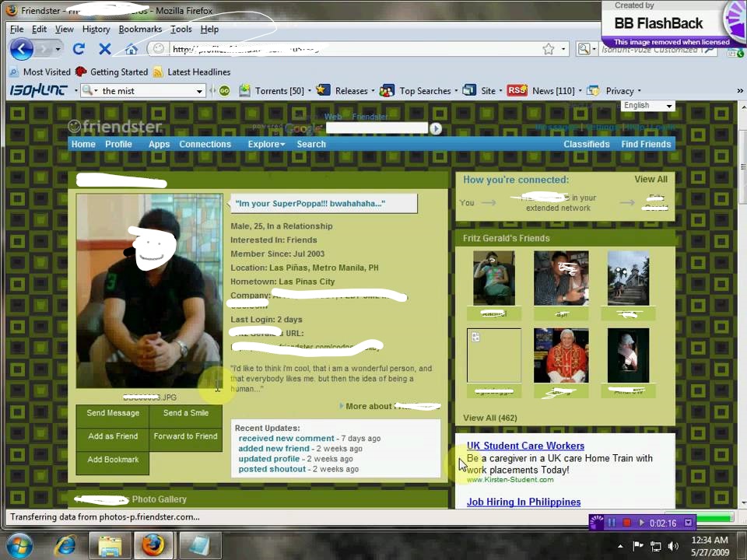The height and width of the screenshot is (560, 747).
Task: Open the Windows Start orb
Action: [x=19, y=546]
